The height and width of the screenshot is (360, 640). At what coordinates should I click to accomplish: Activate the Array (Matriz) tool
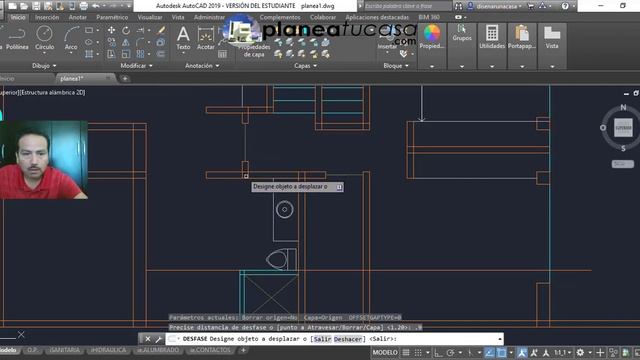(x=140, y=54)
